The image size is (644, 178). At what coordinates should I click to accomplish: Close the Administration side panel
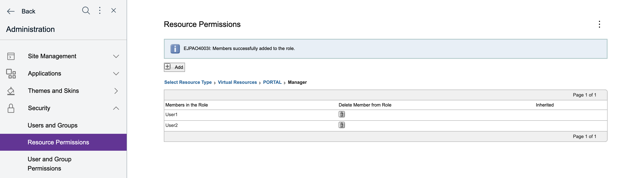pos(113,11)
